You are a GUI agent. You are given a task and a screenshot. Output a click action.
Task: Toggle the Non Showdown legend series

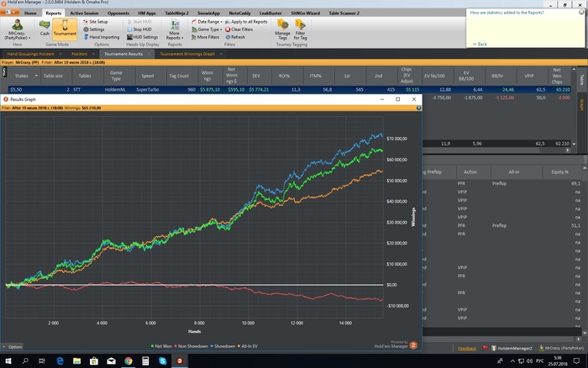tap(191, 346)
